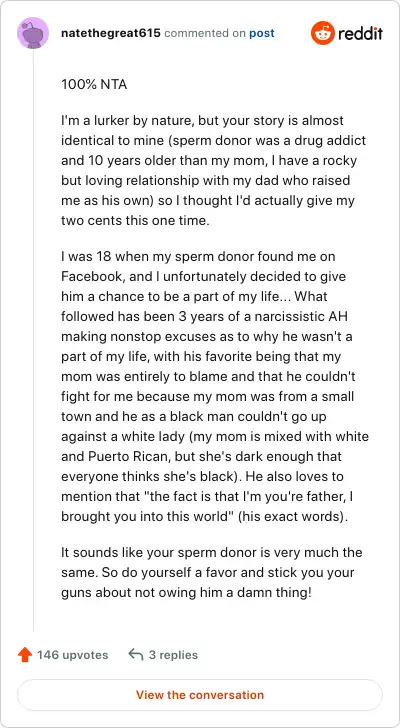400x728 pixels.
Task: Click the paragraph starting 'I'm a lurker by nature'
Action: pyautogui.click(x=209, y=170)
